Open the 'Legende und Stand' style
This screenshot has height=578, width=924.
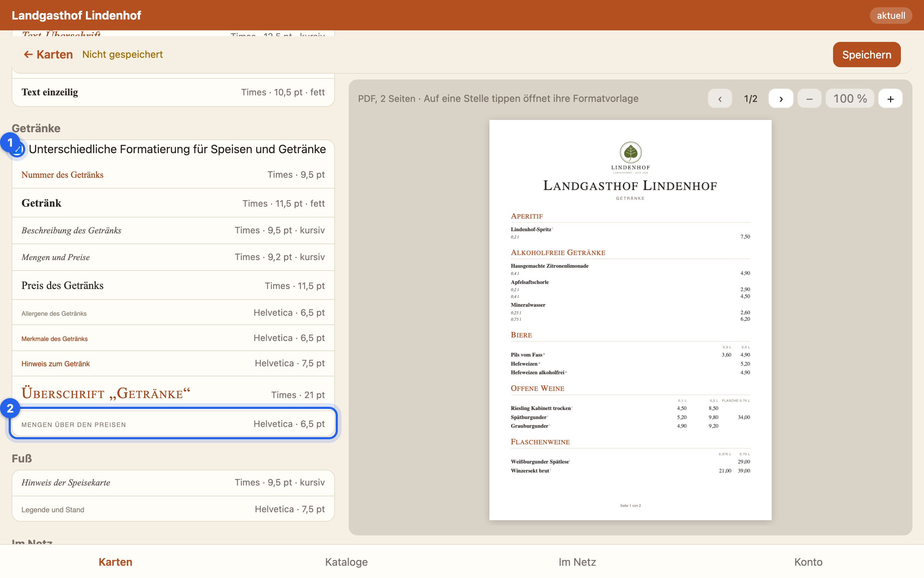click(x=173, y=509)
